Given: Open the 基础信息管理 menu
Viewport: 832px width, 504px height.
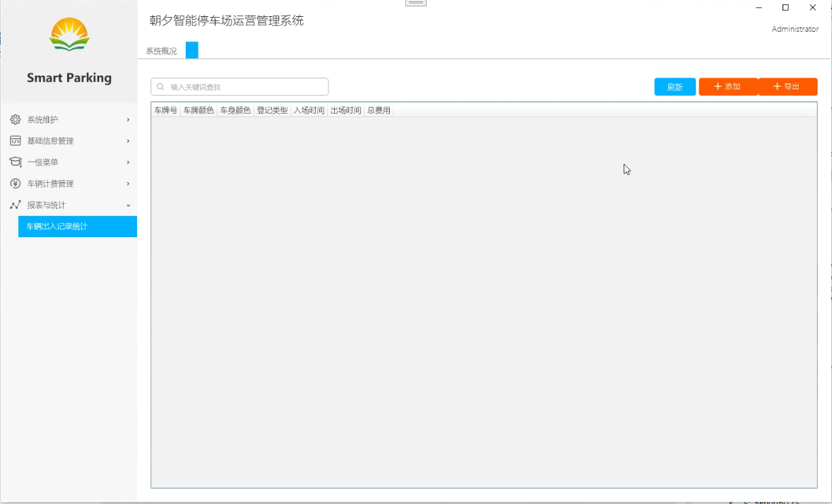Looking at the screenshot, I should point(69,141).
